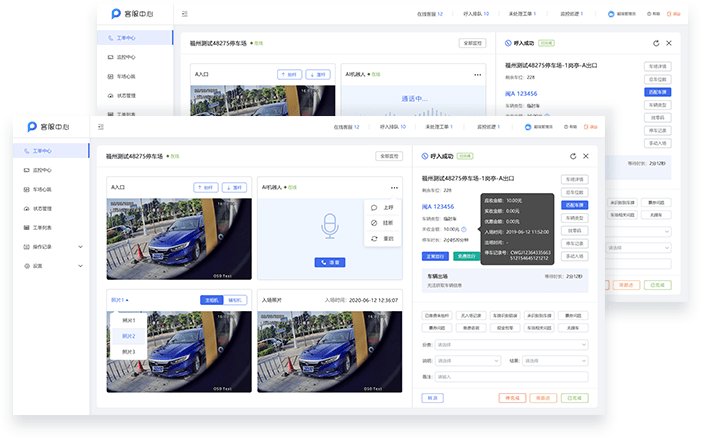Click 未处理工单 1 counter in the front window

(439, 127)
